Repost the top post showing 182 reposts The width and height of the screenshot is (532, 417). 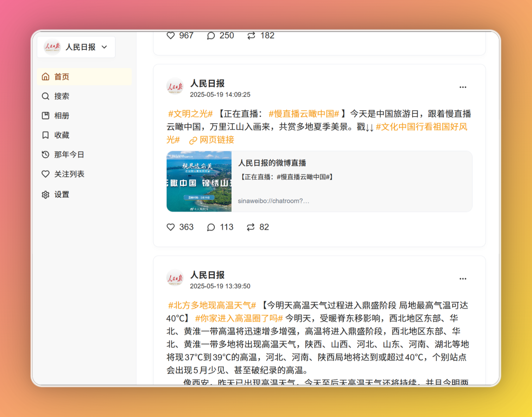point(251,36)
